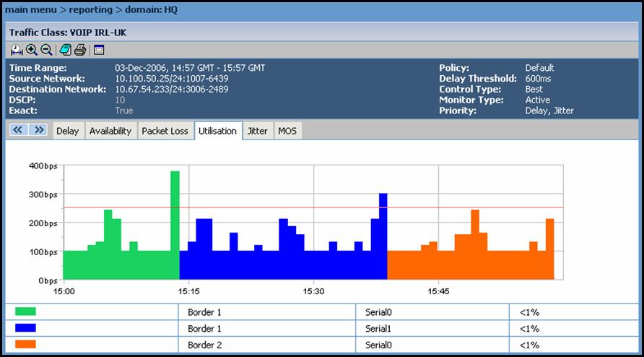Image resolution: width=644 pixels, height=357 pixels.
Task: Click the orange legend color swatch
Action: pyautogui.click(x=25, y=345)
